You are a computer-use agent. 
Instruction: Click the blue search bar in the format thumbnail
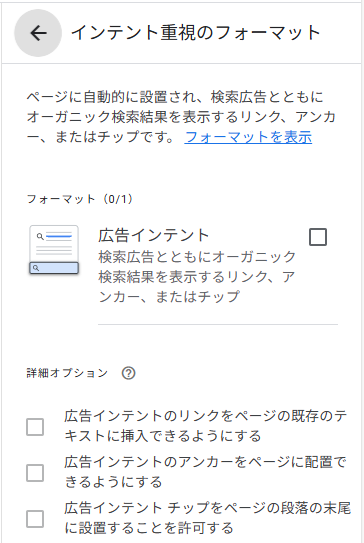pyautogui.click(x=54, y=268)
